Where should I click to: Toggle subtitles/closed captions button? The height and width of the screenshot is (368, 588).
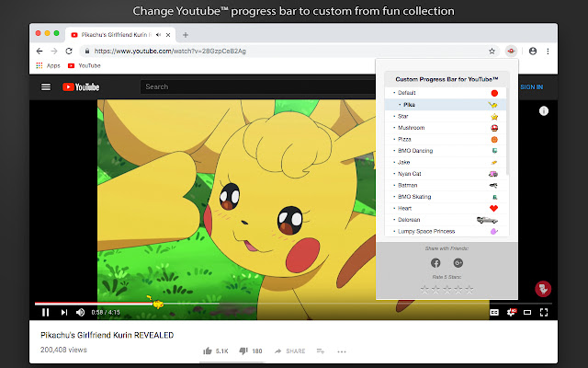(494, 313)
